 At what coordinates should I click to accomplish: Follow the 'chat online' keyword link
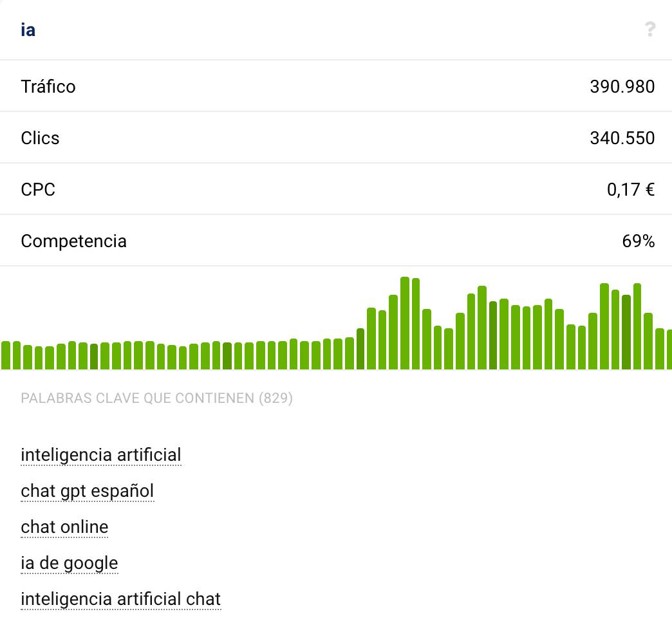64,527
